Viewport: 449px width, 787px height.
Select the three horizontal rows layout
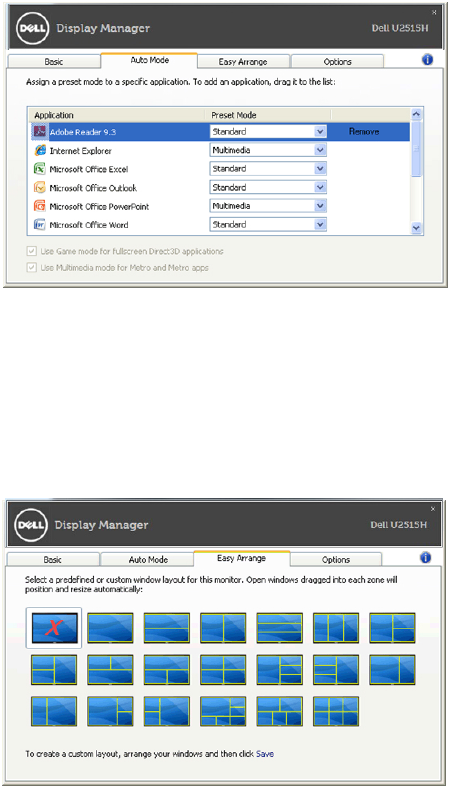[x=279, y=628]
